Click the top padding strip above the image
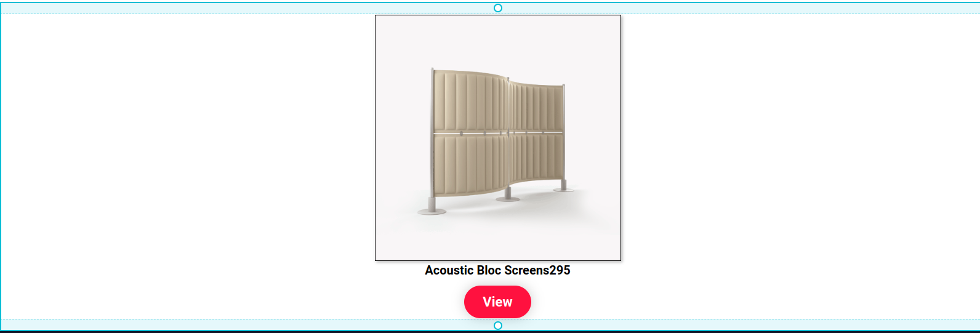The height and width of the screenshot is (333, 980). 246,8
